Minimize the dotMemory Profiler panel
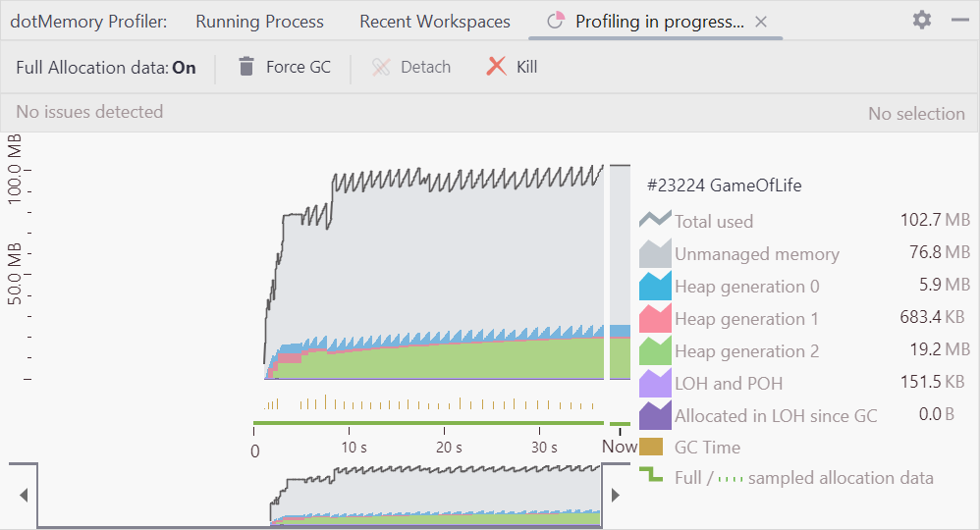The height and width of the screenshot is (530, 980). [x=959, y=21]
